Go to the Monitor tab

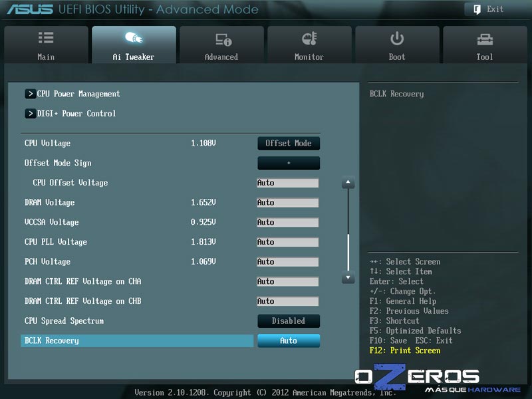[x=309, y=45]
